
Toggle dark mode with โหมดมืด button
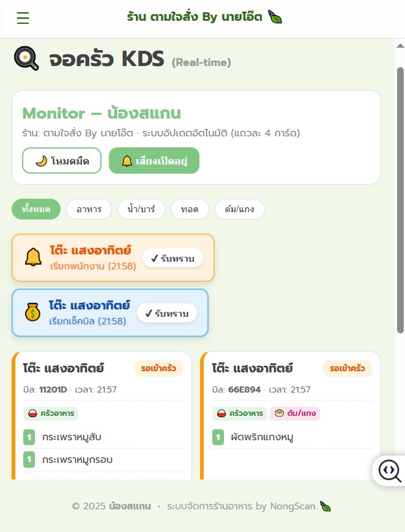(62, 161)
